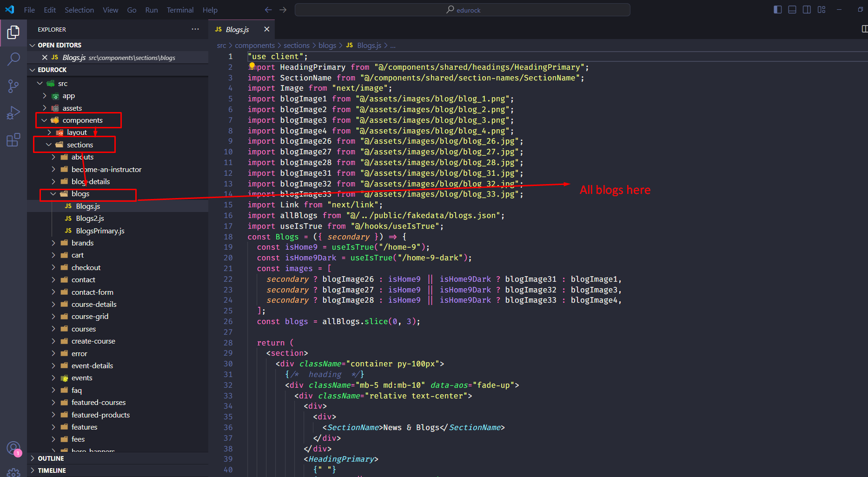The height and width of the screenshot is (477, 868).
Task: Toggle the secondary side bar layout icon
Action: pos(807,10)
